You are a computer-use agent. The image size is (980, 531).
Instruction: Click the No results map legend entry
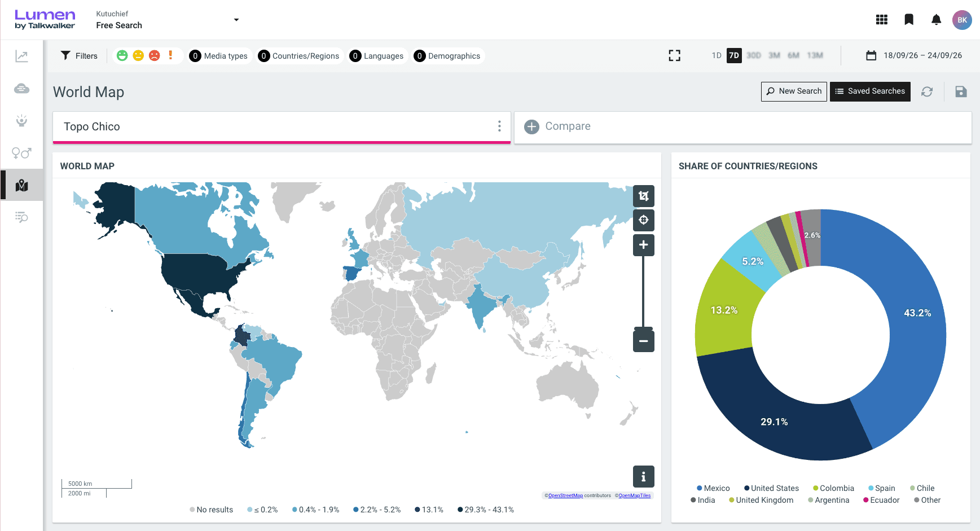(x=211, y=510)
